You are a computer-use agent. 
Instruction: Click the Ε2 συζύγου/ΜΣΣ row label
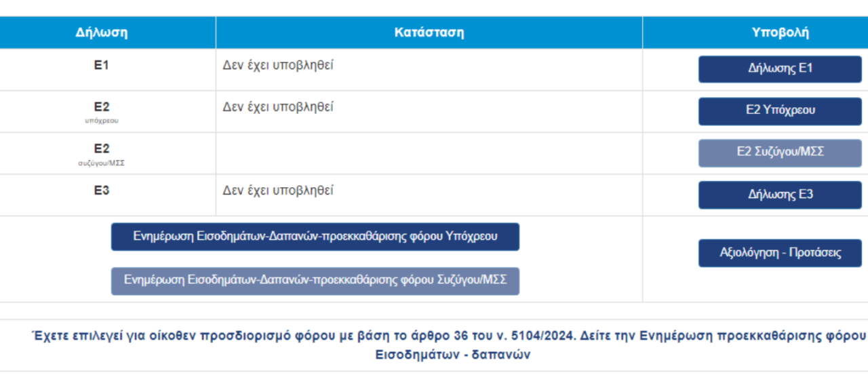(x=102, y=149)
